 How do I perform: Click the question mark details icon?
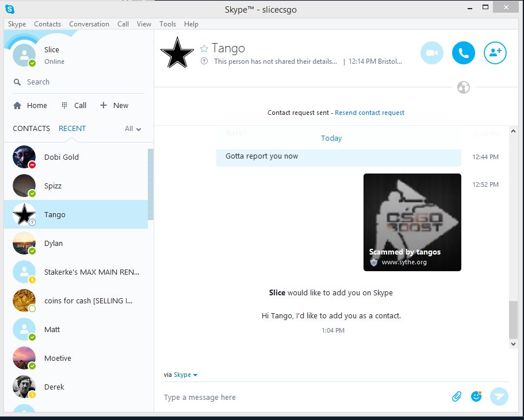click(204, 61)
